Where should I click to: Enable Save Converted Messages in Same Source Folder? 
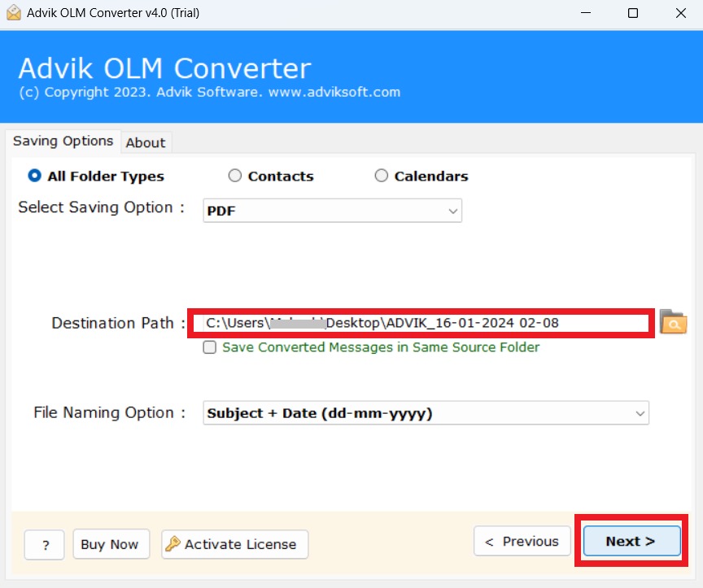coord(209,347)
